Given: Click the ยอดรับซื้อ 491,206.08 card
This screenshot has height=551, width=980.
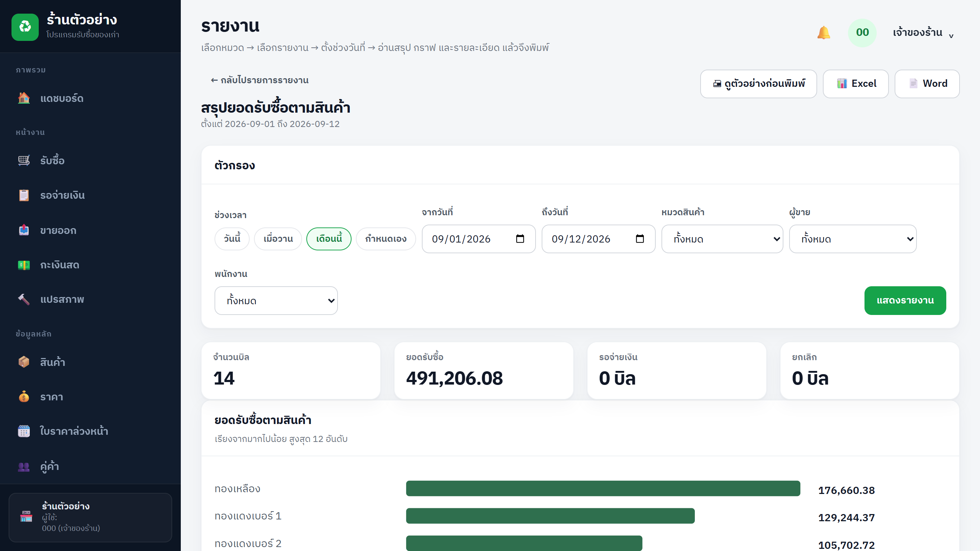Looking at the screenshot, I should pyautogui.click(x=484, y=371).
